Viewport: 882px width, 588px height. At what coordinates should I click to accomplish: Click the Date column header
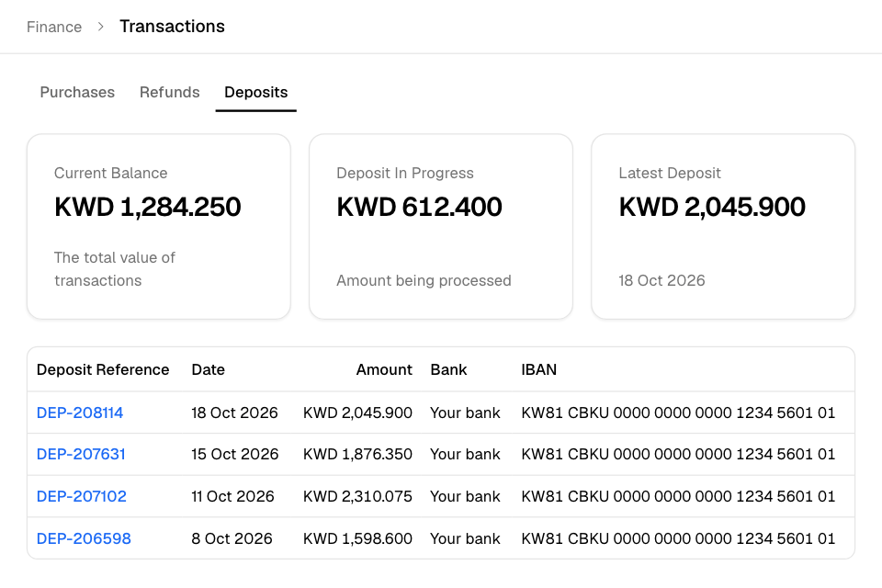209,369
